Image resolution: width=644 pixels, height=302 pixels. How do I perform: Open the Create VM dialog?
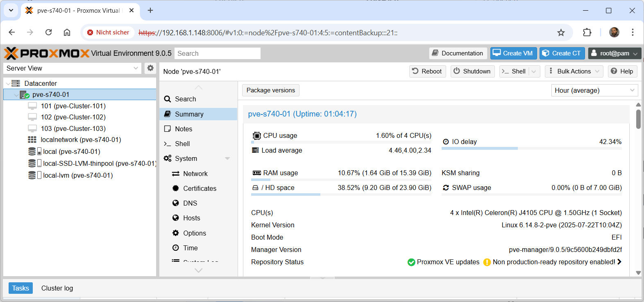click(x=513, y=53)
